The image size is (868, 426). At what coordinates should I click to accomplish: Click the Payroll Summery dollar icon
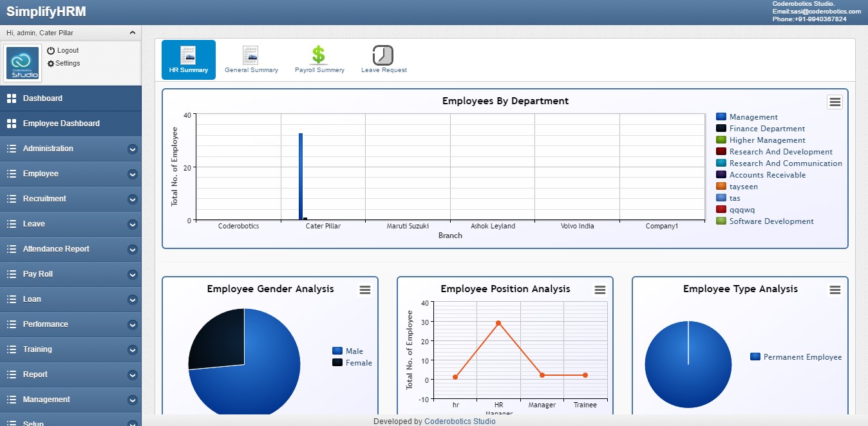[x=319, y=55]
